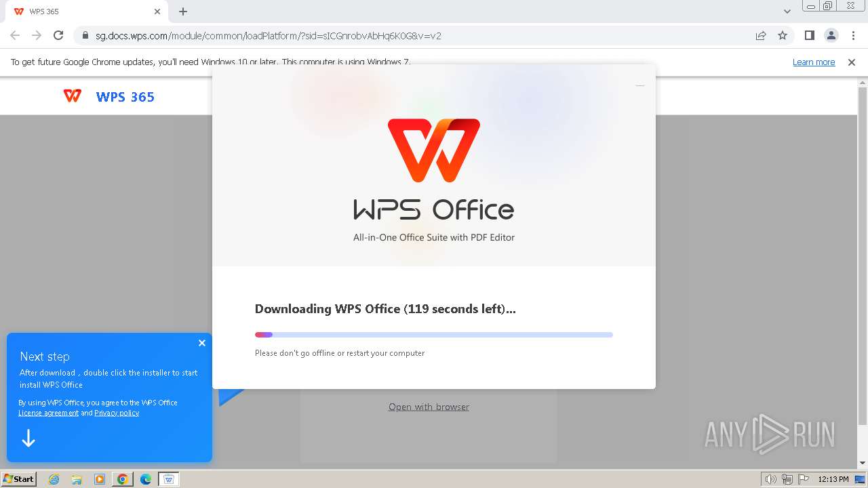Screen dimensions: 868x488
Task: Click the page vertical scrollbar
Action: 863,258
